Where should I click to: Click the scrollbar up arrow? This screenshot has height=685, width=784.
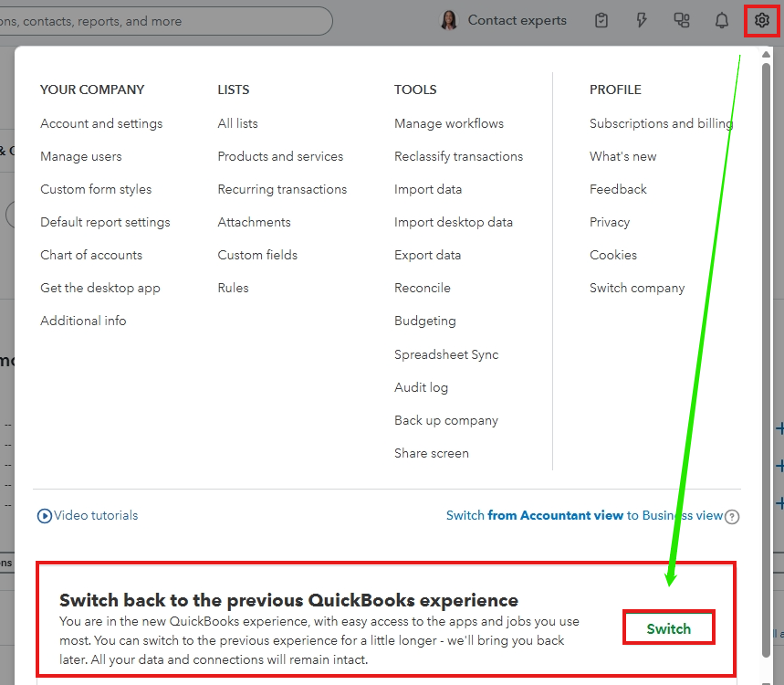[766, 57]
